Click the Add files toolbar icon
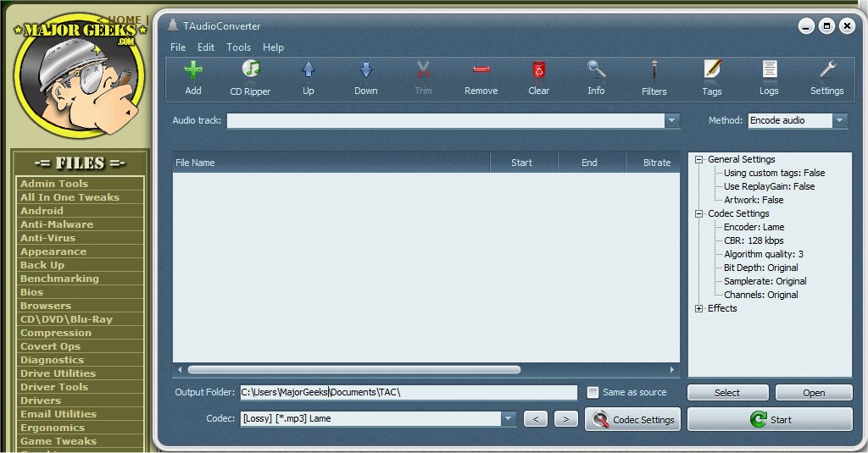 193,70
